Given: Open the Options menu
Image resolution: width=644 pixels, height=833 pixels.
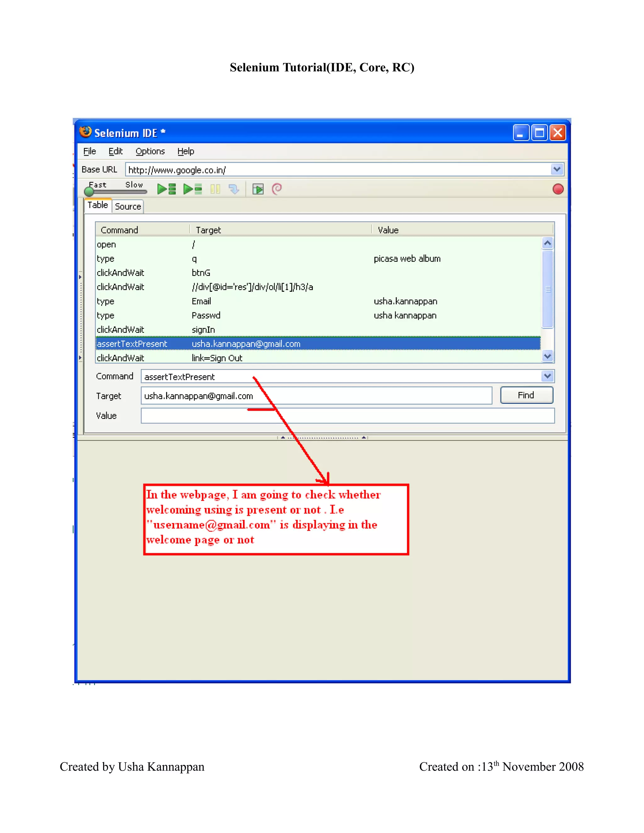Looking at the screenshot, I should coord(150,152).
